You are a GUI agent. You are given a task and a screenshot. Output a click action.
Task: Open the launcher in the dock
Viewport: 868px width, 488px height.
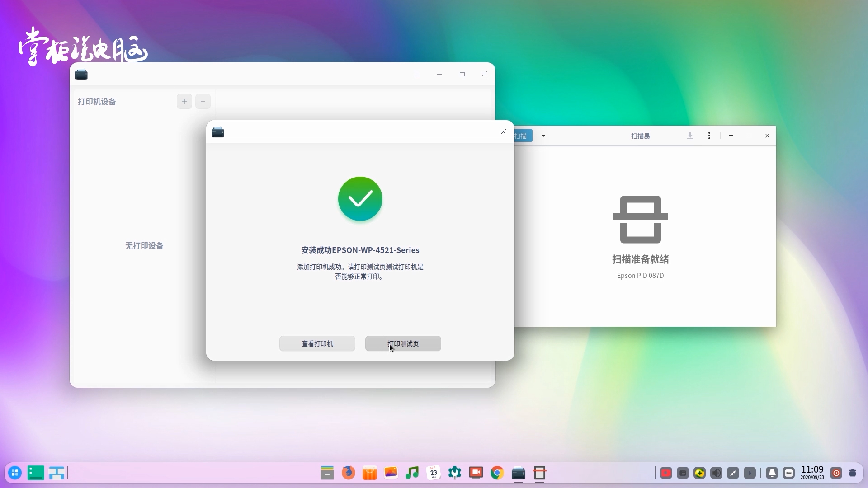(15, 473)
